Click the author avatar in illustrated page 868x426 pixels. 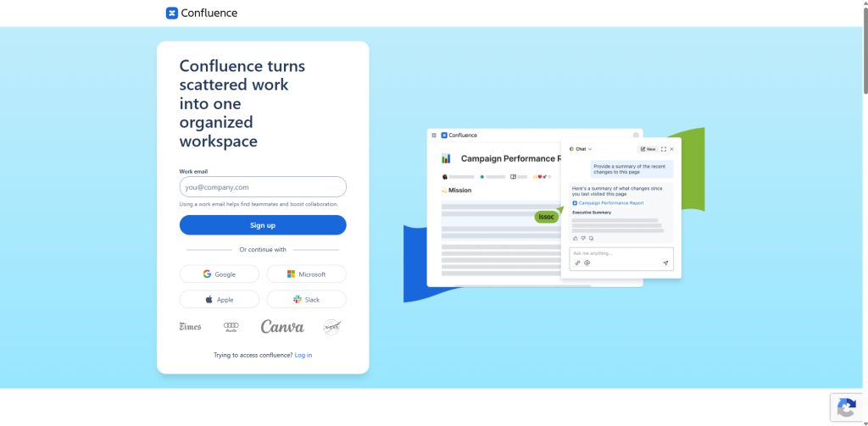pyautogui.click(x=444, y=177)
